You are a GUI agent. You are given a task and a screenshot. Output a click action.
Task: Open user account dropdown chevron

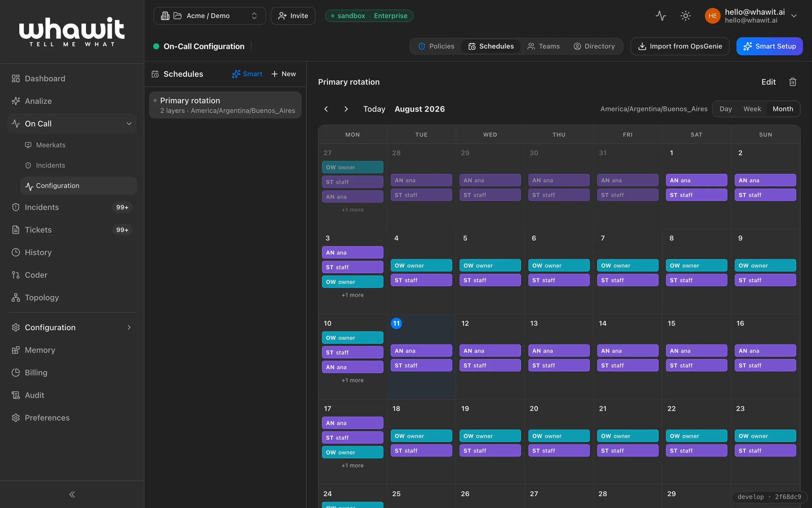(x=794, y=16)
